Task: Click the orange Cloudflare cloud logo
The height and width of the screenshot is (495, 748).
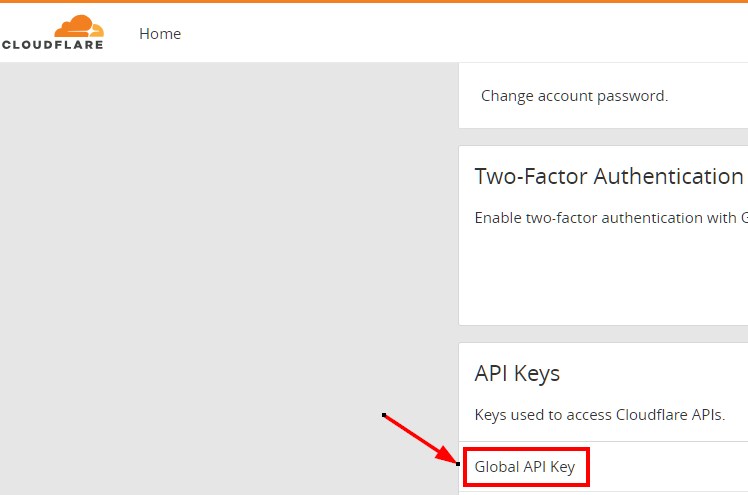Action: [x=79, y=26]
